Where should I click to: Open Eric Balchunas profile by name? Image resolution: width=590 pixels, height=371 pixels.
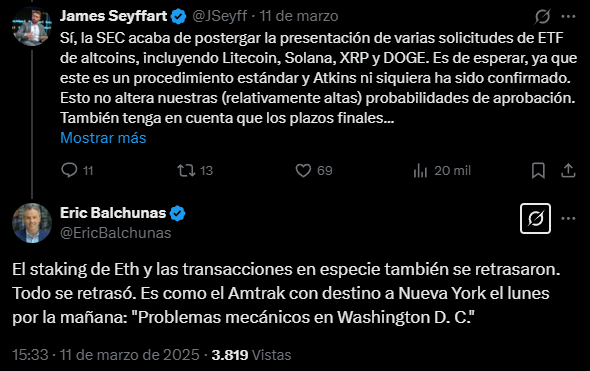[113, 213]
